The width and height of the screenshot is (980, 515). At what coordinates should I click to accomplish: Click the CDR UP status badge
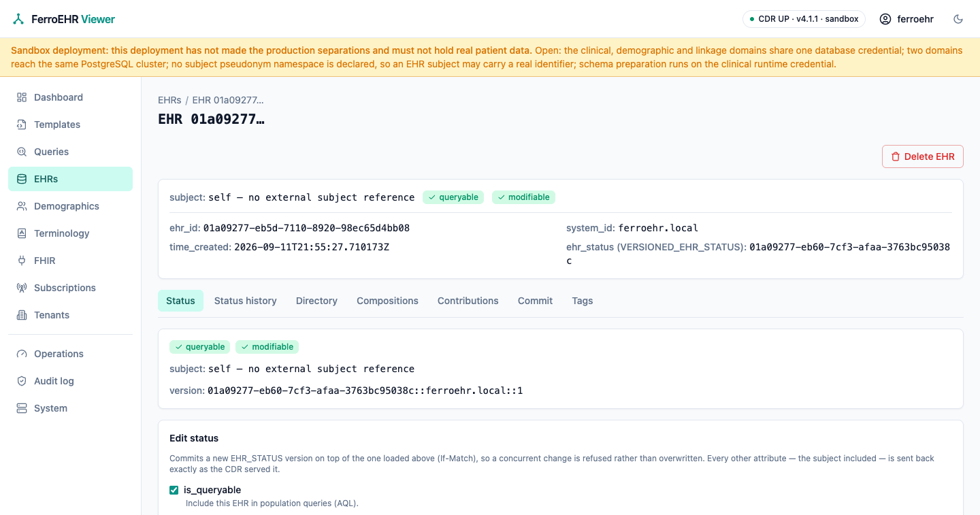click(804, 19)
